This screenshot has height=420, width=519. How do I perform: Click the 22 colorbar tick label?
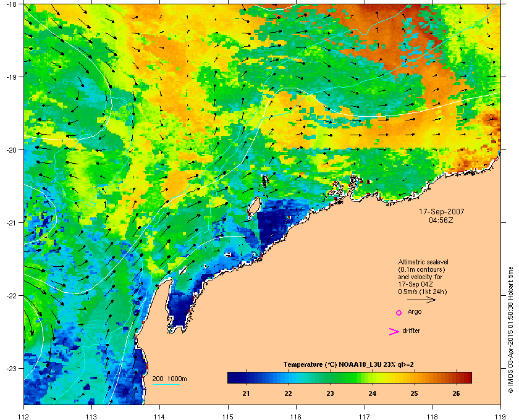(289, 393)
